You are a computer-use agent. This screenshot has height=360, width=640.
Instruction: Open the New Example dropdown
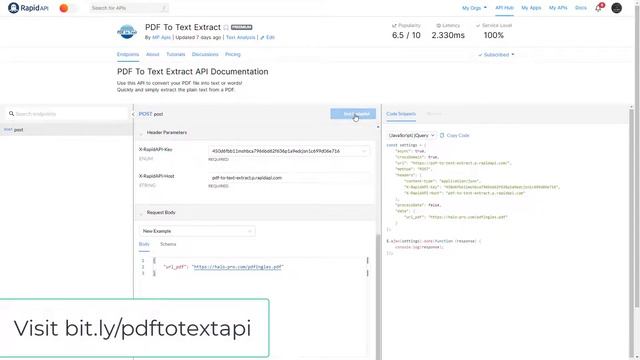tap(197, 231)
